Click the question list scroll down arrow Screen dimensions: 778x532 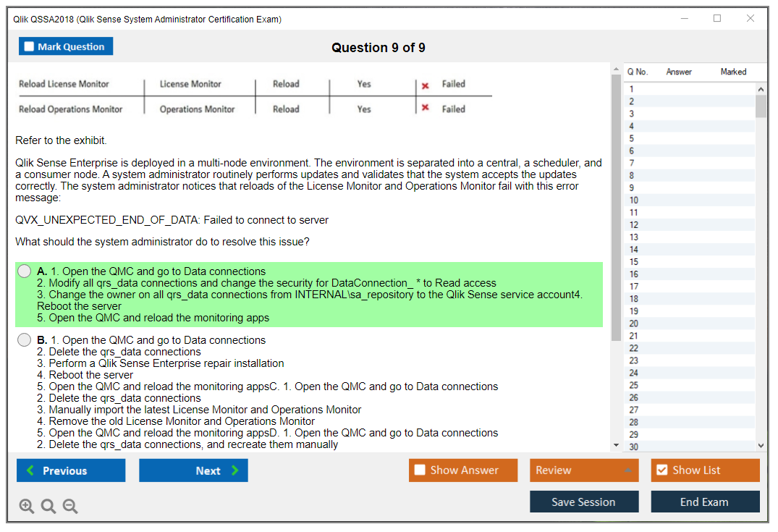click(x=761, y=447)
